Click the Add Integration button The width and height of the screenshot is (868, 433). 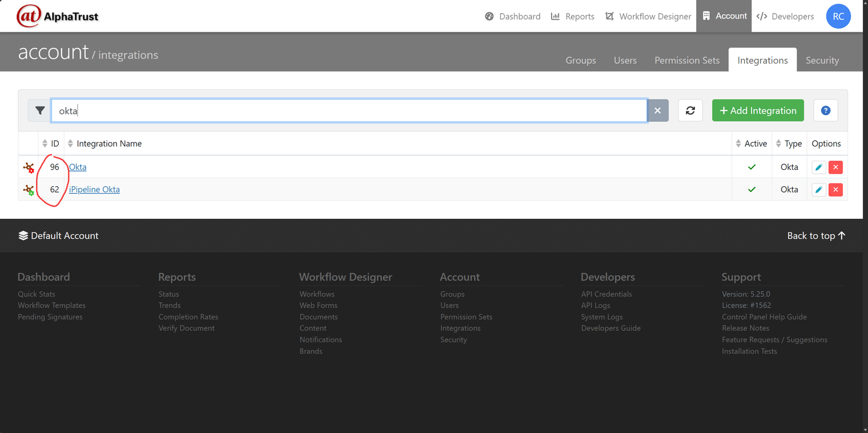758,111
